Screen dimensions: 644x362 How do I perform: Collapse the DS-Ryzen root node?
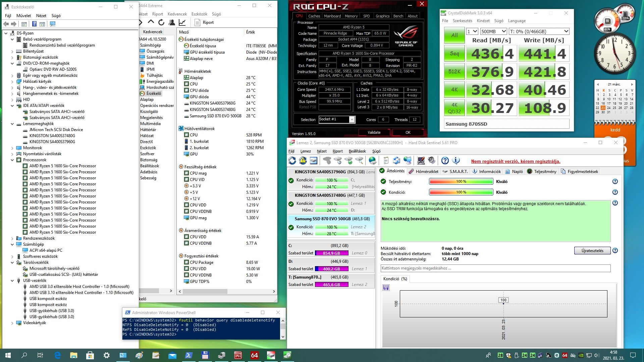[6, 33]
